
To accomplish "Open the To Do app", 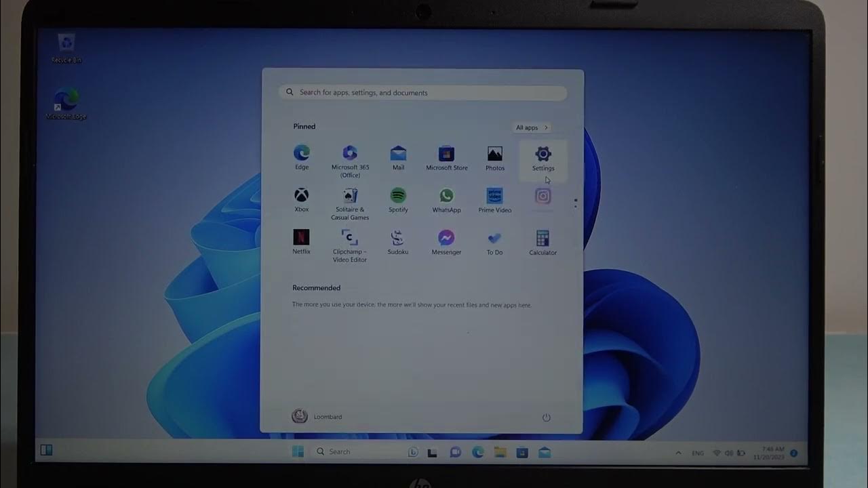I will coord(494,241).
